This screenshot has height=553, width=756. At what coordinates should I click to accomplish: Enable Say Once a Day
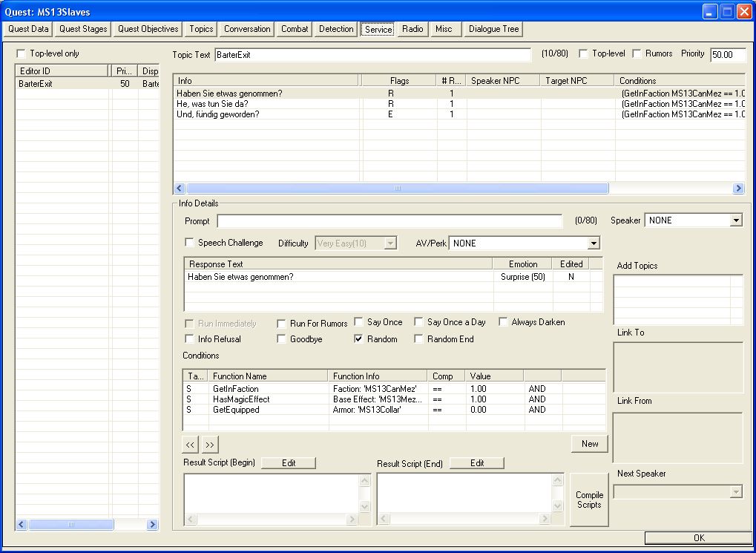click(x=418, y=322)
